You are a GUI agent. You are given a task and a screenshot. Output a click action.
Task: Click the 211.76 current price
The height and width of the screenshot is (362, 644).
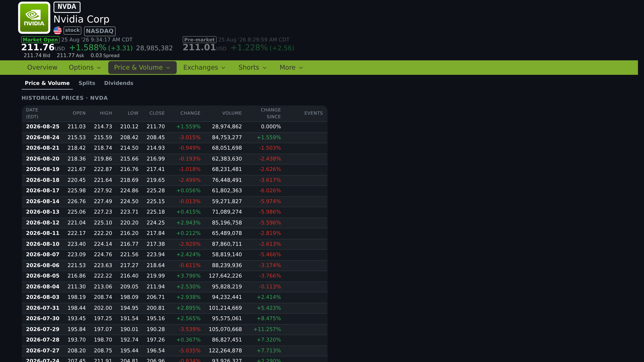point(38,47)
